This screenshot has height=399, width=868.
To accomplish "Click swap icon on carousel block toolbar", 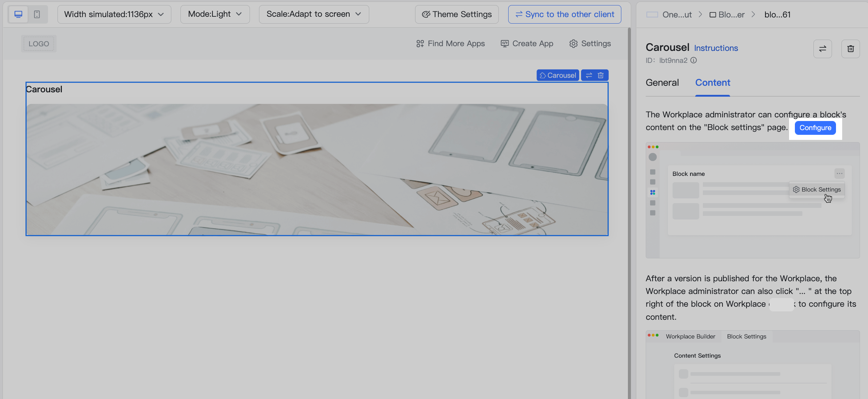I will 589,75.
